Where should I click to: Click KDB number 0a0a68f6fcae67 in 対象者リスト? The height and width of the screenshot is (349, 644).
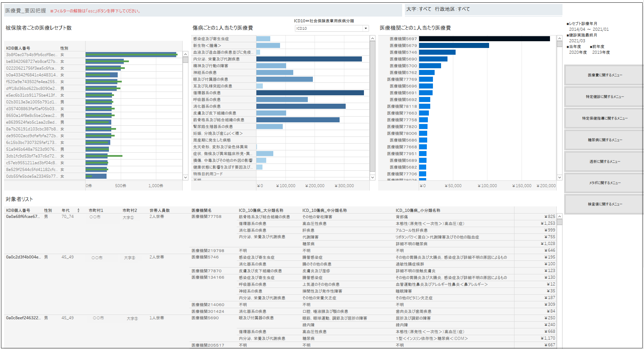point(23,217)
